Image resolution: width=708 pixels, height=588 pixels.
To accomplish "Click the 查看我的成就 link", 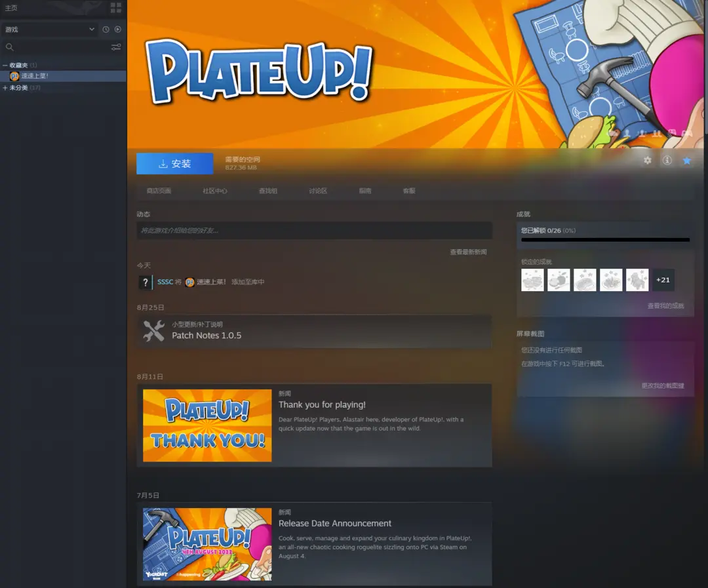I will tap(665, 305).
